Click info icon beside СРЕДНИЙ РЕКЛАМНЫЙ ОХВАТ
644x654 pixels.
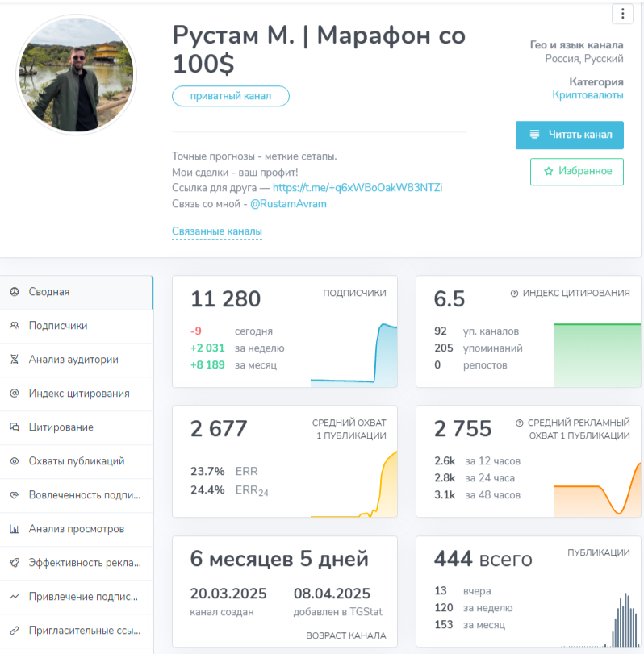point(519,423)
